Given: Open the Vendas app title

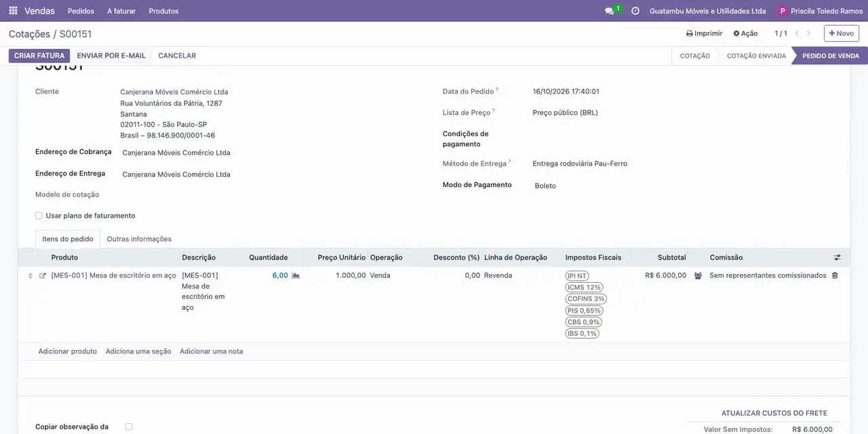Looking at the screenshot, I should [40, 11].
